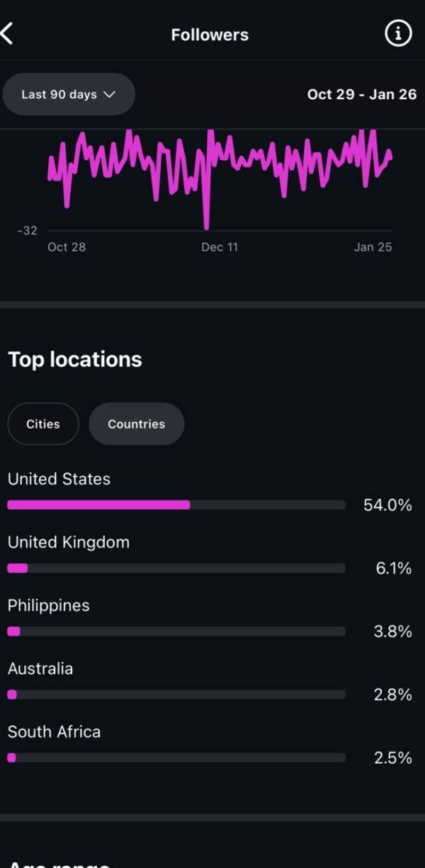
Task: Select the Countries tab
Action: point(136,424)
